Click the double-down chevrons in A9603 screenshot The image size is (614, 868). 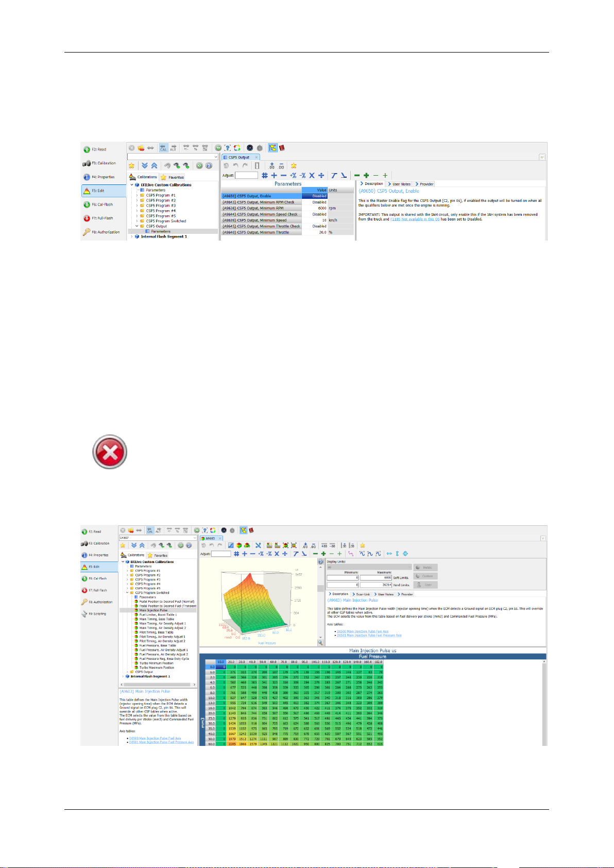134,545
